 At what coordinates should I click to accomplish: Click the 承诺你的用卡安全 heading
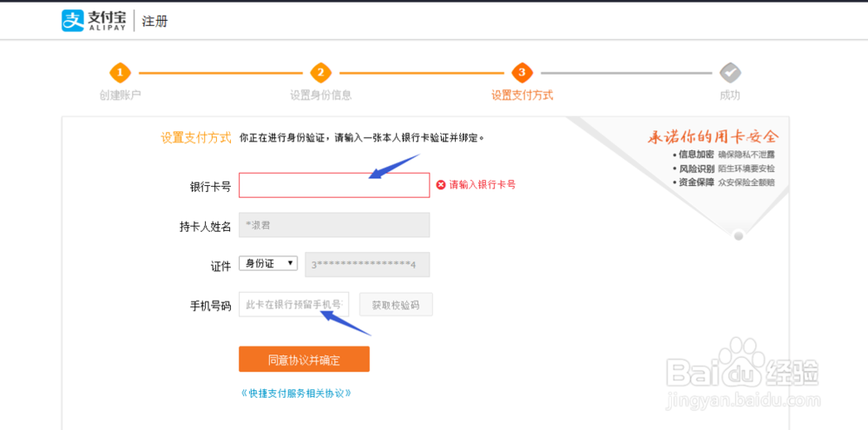click(x=713, y=136)
